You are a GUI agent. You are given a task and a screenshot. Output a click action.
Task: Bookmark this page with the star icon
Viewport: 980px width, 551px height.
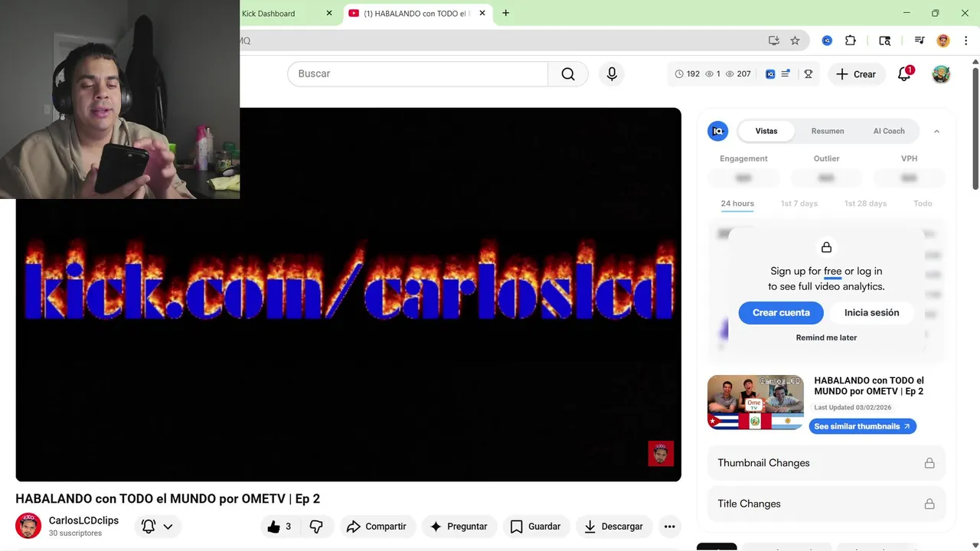[x=795, y=41]
